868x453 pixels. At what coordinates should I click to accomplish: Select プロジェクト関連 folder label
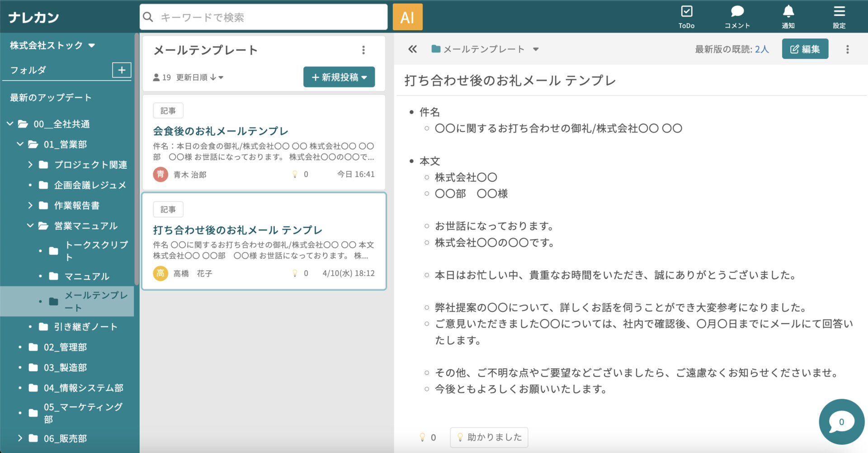[90, 165]
